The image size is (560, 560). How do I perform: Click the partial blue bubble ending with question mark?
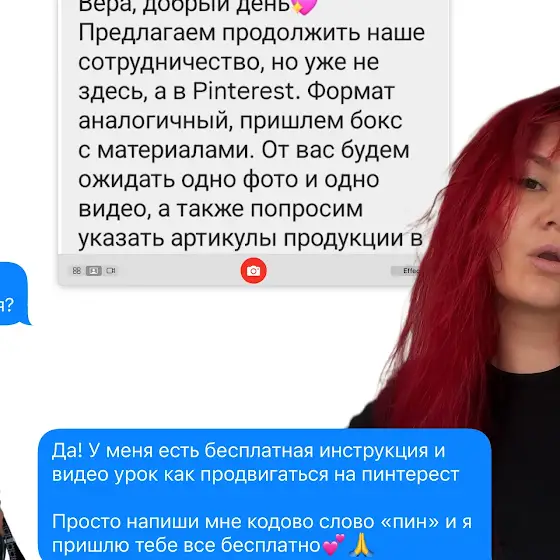(13, 294)
